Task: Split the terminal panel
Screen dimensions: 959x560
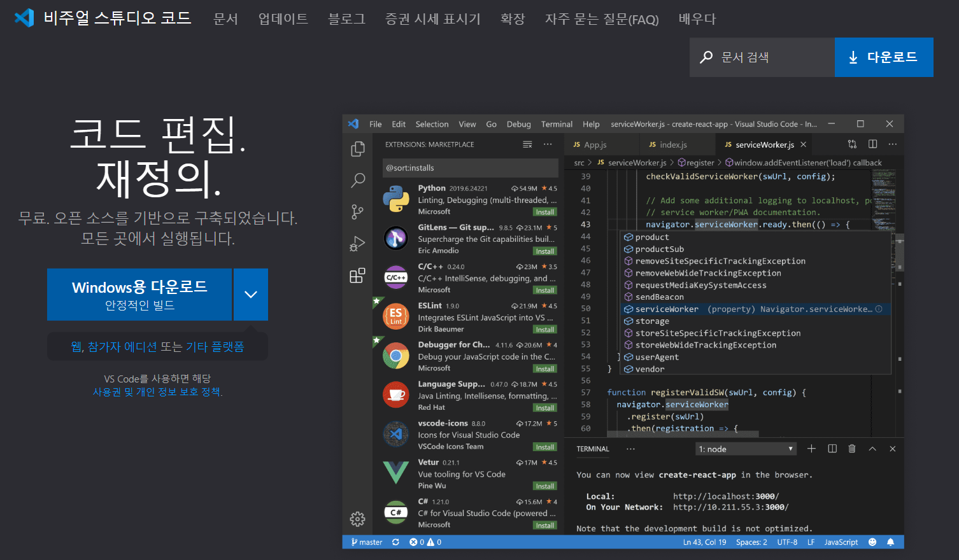Action: point(832,449)
